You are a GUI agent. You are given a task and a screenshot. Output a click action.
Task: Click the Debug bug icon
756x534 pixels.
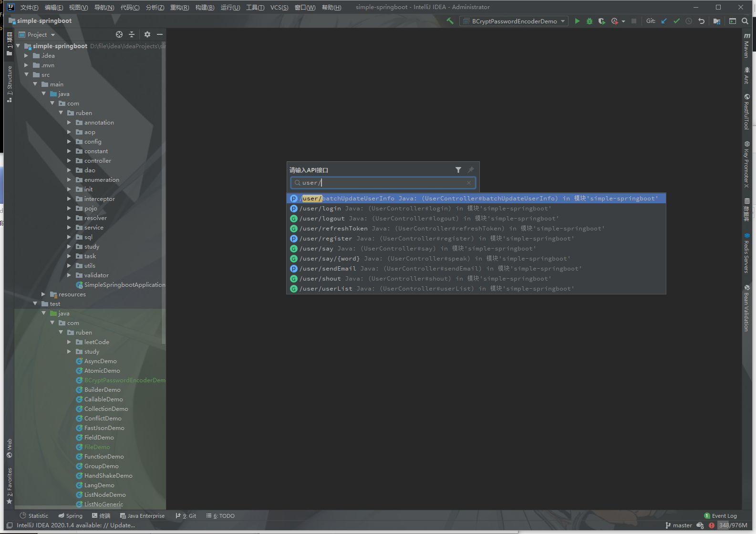tap(590, 21)
